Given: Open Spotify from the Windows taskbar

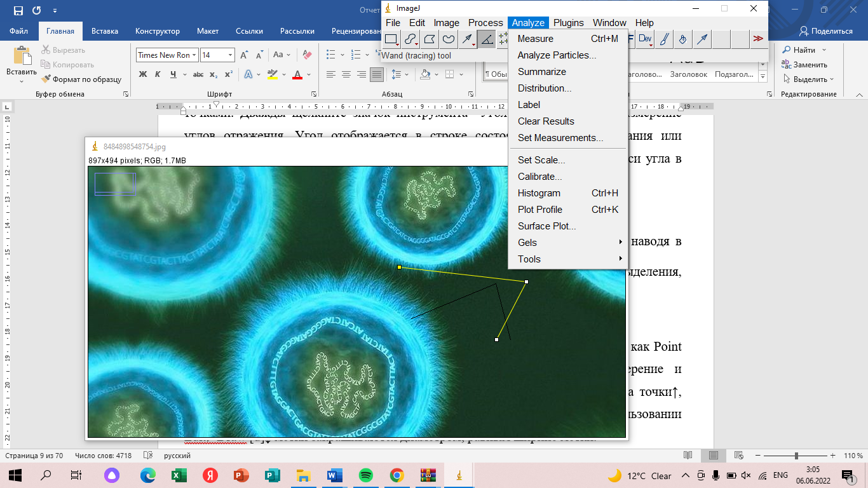Looking at the screenshot, I should tap(365, 475).
